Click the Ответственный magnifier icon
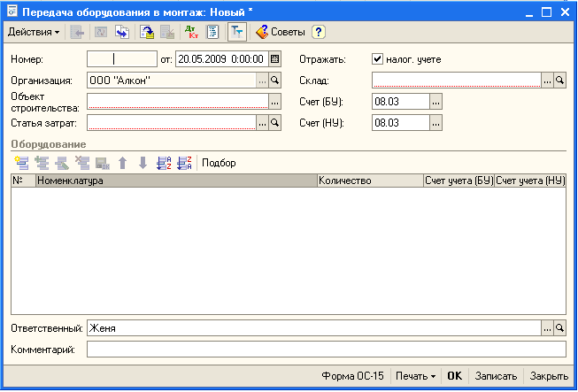This screenshot has height=392, width=578. (x=559, y=328)
